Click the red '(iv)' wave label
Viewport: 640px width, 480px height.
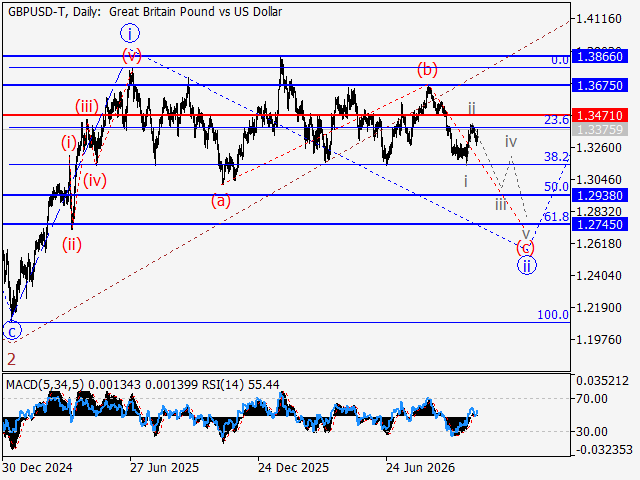click(95, 180)
